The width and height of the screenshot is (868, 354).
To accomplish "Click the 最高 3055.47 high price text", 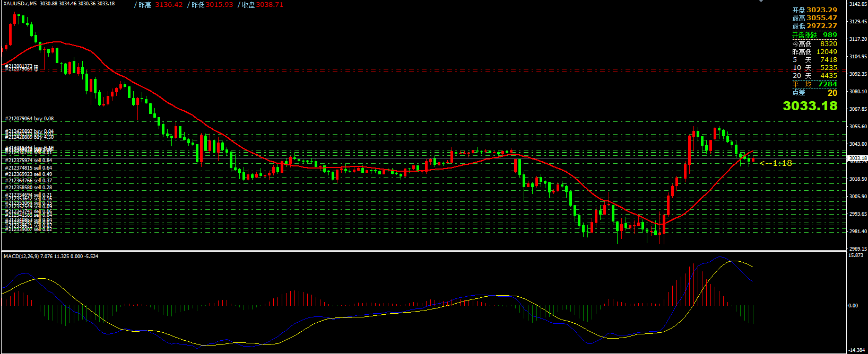I will pos(814,18).
